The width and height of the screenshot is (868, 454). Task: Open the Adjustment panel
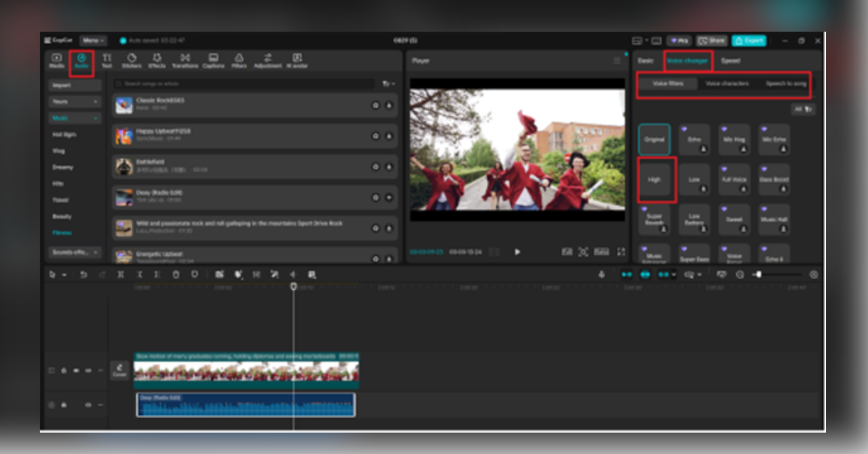click(268, 61)
